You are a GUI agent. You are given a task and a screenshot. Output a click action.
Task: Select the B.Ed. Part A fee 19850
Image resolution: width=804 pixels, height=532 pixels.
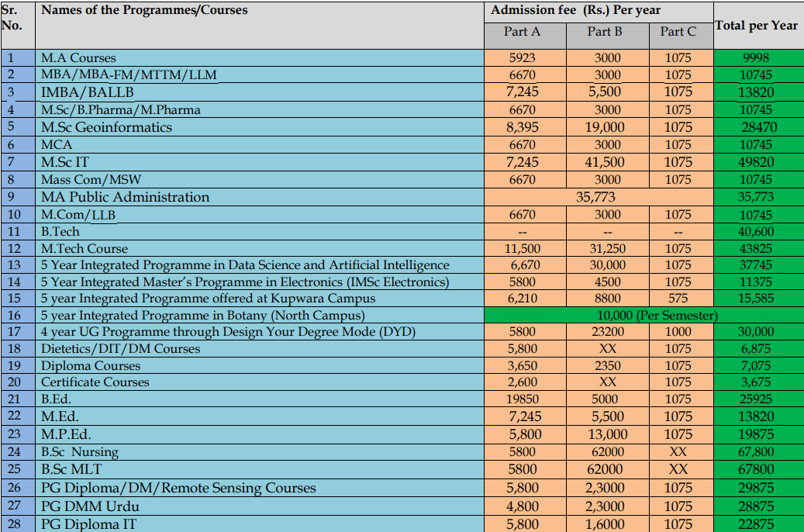[522, 399]
